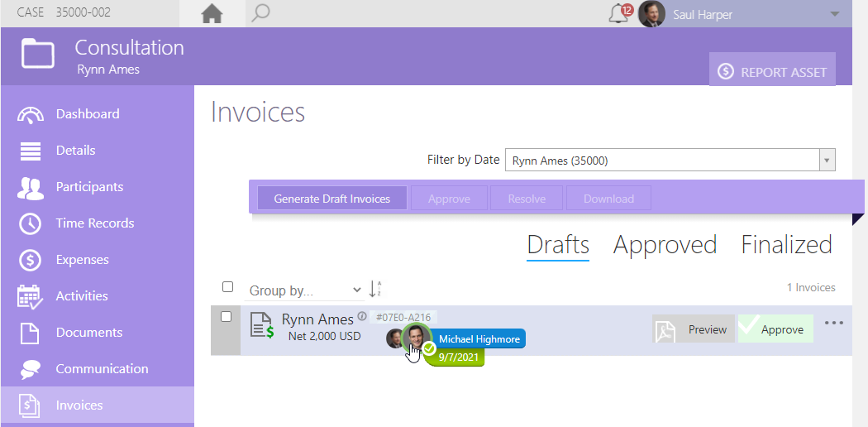868x427 pixels.
Task: Preview the Rynn Ames invoice PDF
Action: pos(693,329)
